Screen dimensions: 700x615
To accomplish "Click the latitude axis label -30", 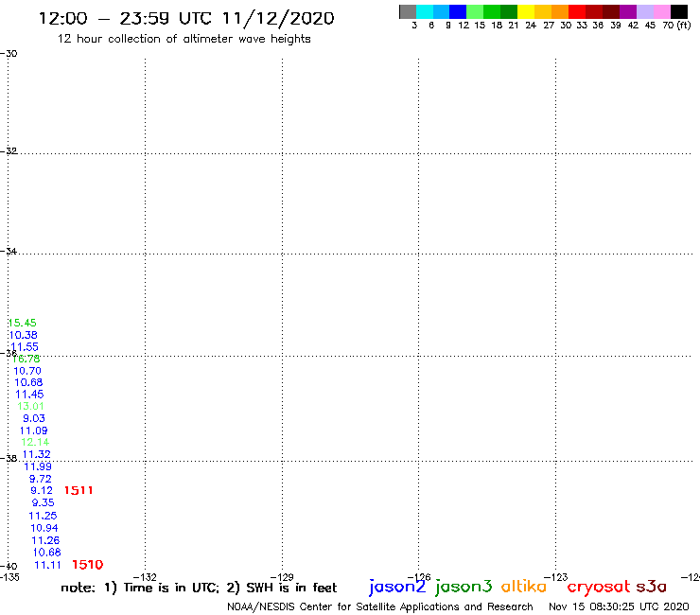I will pyautogui.click(x=9, y=54).
